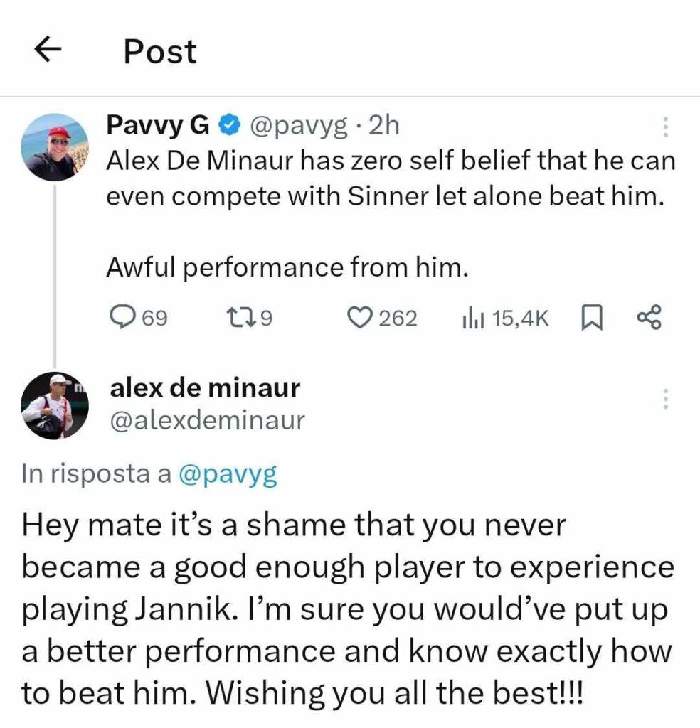The height and width of the screenshot is (728, 700).
Task: Open Pavvy G's profile picture
Action: pos(54,147)
